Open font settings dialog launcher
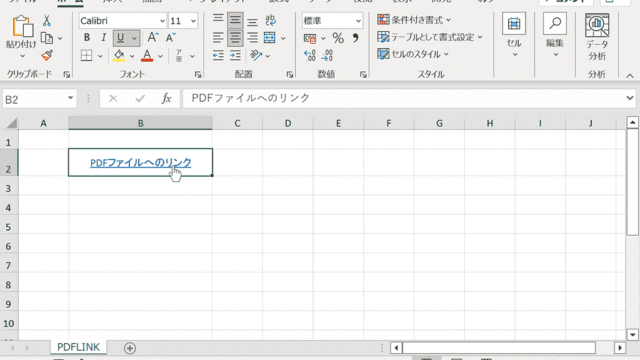The image size is (640, 360). (198, 75)
